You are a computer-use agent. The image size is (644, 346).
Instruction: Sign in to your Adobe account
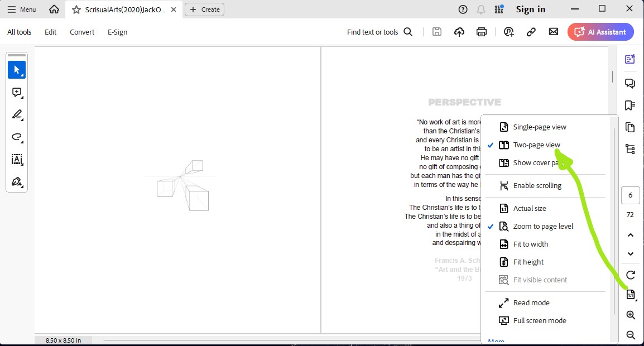[x=530, y=9]
